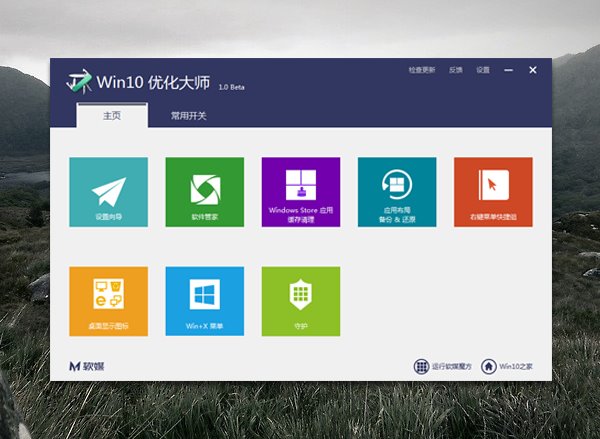Image resolution: width=600 pixels, height=439 pixels.
Task: Click 检查更新 in the title bar
Action: pyautogui.click(x=422, y=71)
